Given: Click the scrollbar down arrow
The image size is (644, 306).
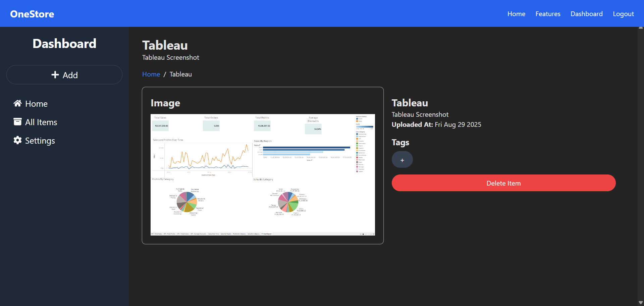Looking at the screenshot, I should (641, 303).
